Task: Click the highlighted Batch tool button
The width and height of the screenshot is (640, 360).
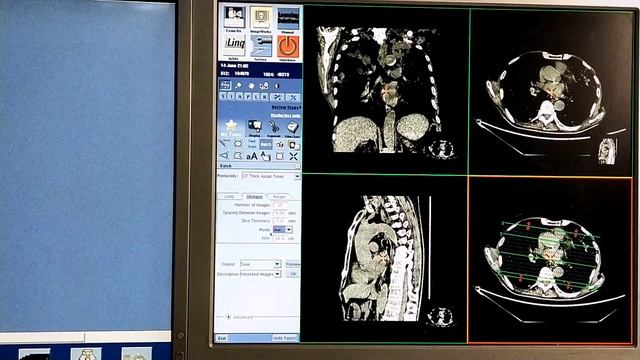Action: point(266,144)
